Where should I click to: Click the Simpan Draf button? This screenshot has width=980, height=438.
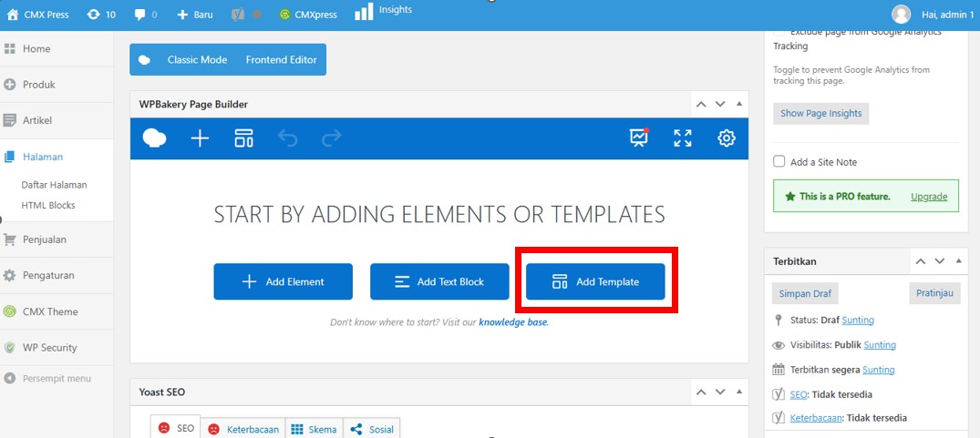point(805,293)
